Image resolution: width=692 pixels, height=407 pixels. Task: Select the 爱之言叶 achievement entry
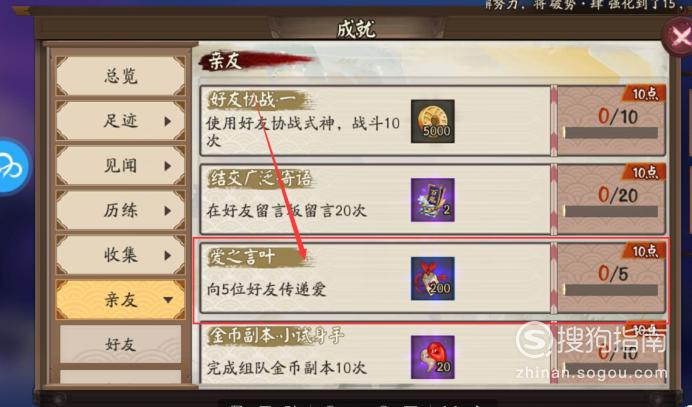376,278
